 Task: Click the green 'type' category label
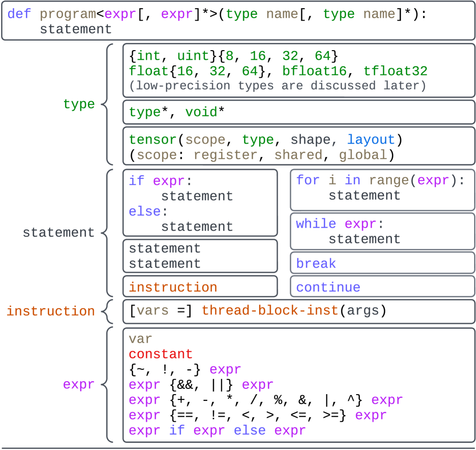pos(79,104)
